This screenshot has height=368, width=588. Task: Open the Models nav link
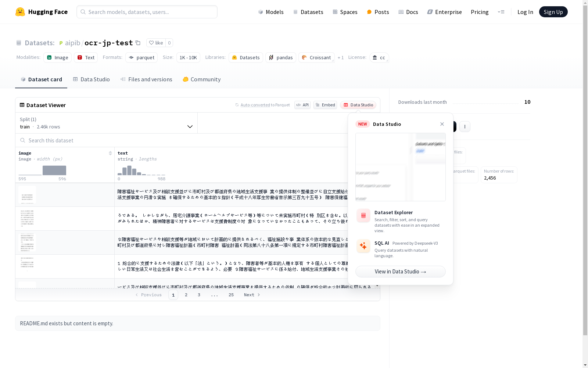pyautogui.click(x=271, y=12)
